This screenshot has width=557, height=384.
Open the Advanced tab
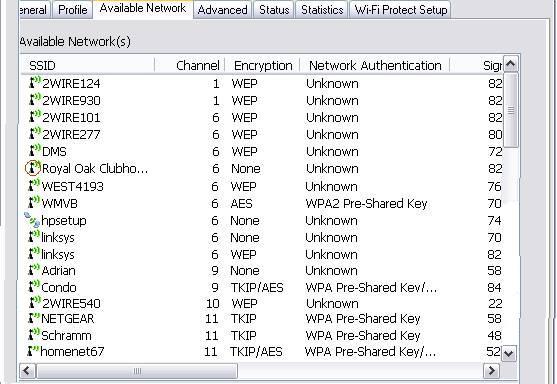tap(222, 10)
